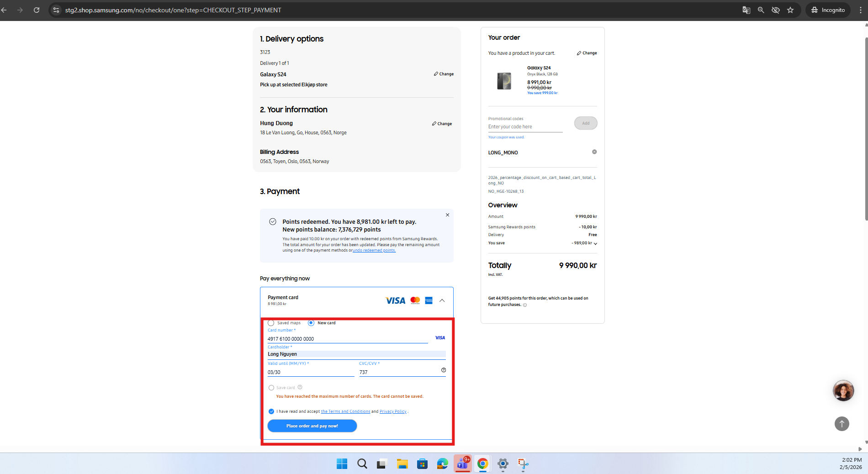Reload the checkout page
Screen dimensions: 868x474
pos(37,10)
